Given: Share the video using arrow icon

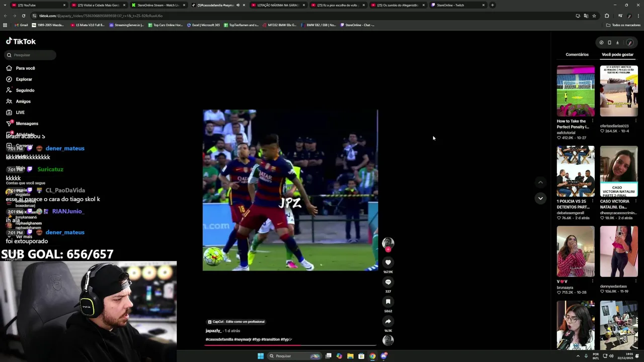Looking at the screenshot, I should 388,321.
